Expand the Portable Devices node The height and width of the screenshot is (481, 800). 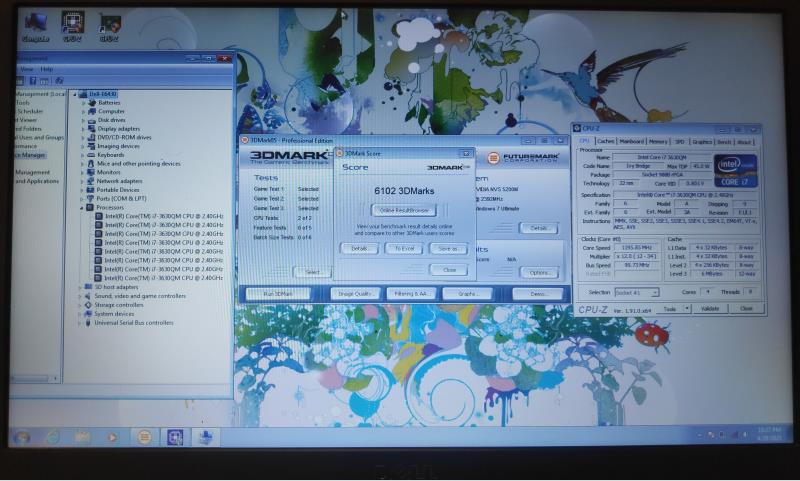[84, 190]
